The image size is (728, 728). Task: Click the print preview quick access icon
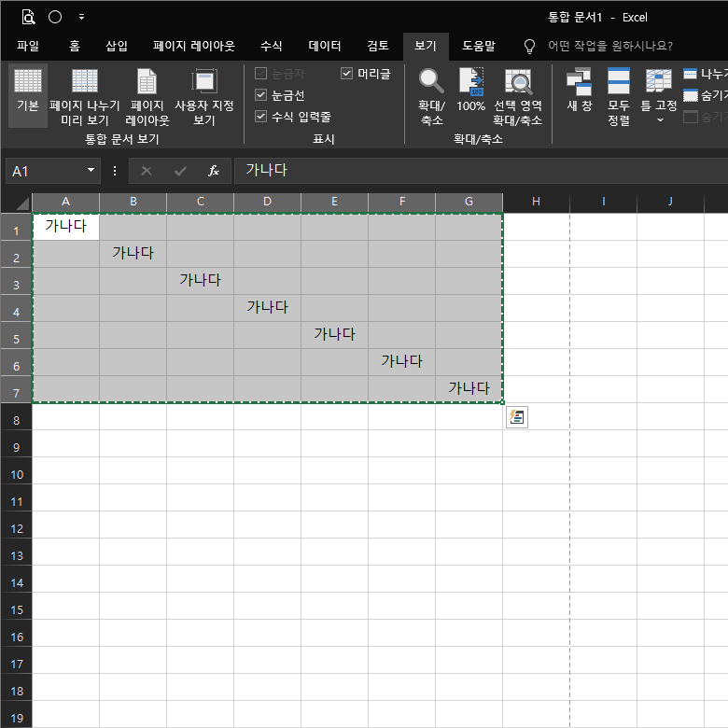[x=28, y=17]
